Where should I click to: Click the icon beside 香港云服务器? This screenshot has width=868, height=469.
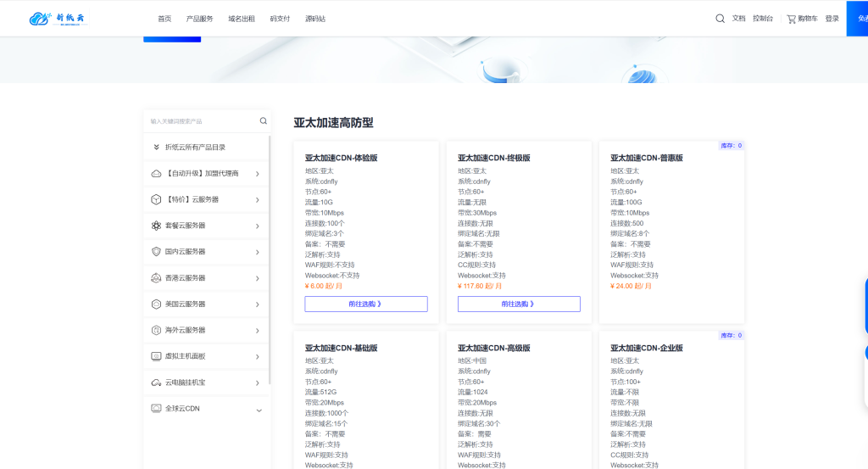tap(156, 278)
